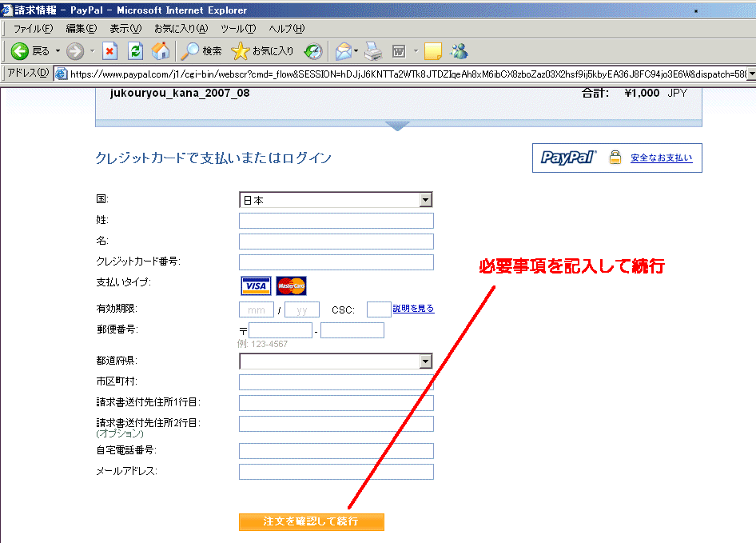Expand the edit button dropdown arrow
756x543 pixels.
[x=416, y=51]
